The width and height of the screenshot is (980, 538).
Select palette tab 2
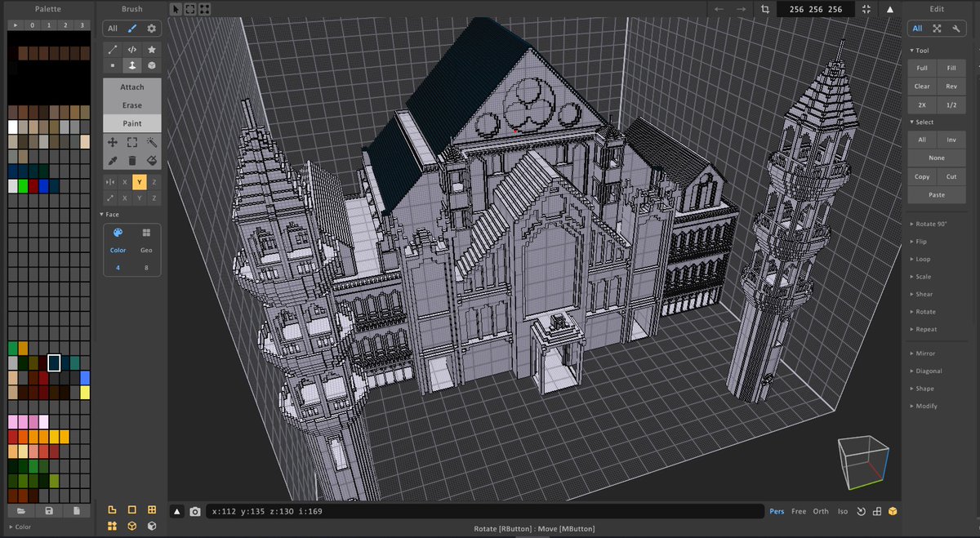tap(65, 25)
